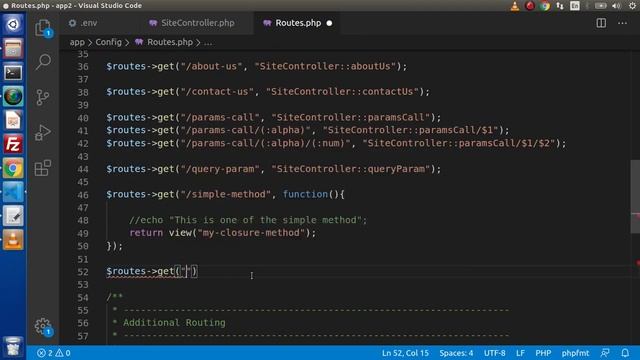Open the Extensions view
Viewport: 640px width, 360px height.
tap(43, 168)
